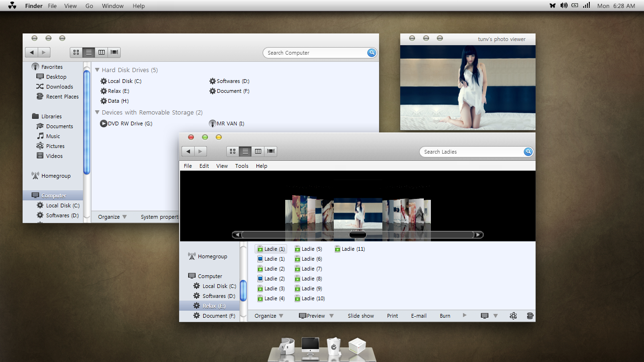
Task: Click the cover flow left scroll arrow
Action: coord(237,235)
